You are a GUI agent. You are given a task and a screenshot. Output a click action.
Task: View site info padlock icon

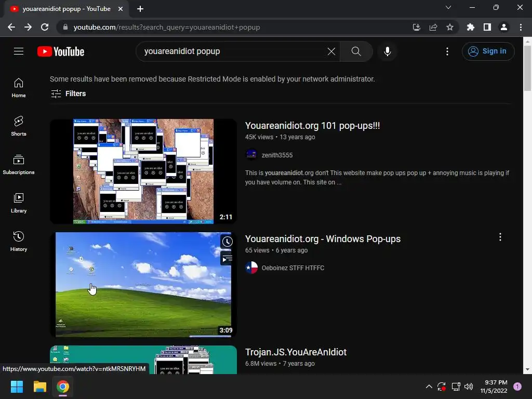tap(65, 27)
